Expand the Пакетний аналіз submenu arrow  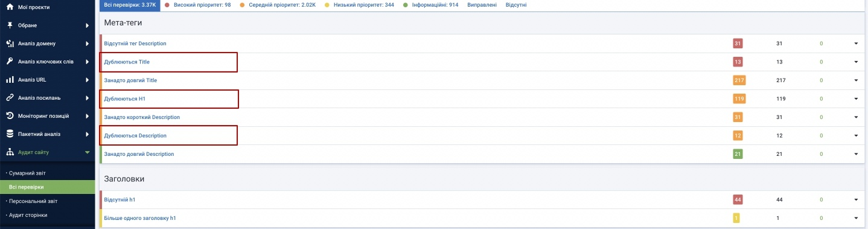pyautogui.click(x=88, y=134)
